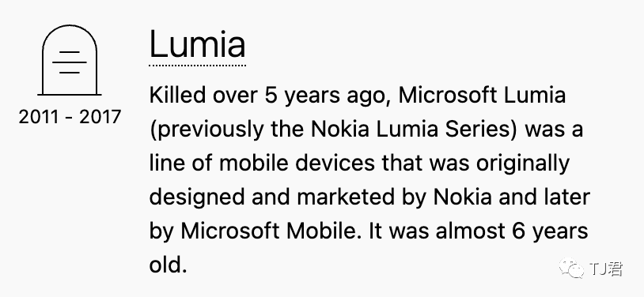644x297 pixels.
Task: Click the 2017 end year
Action: (x=100, y=117)
